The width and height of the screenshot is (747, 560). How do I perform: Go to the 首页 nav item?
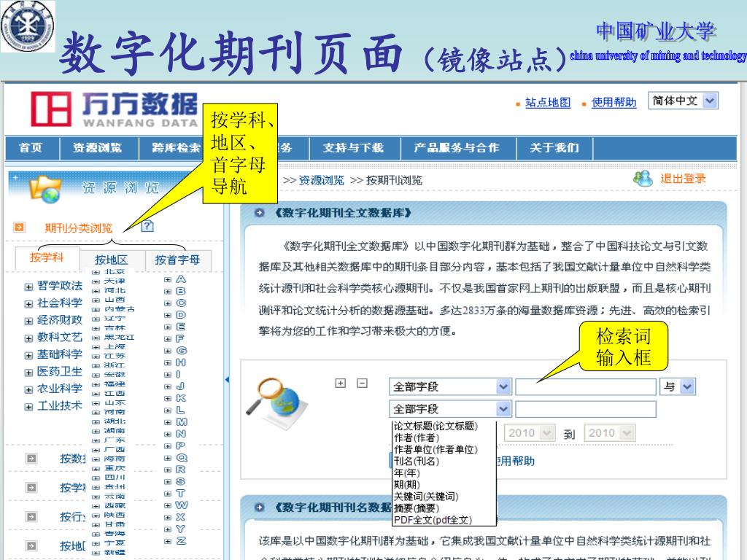click(31, 148)
